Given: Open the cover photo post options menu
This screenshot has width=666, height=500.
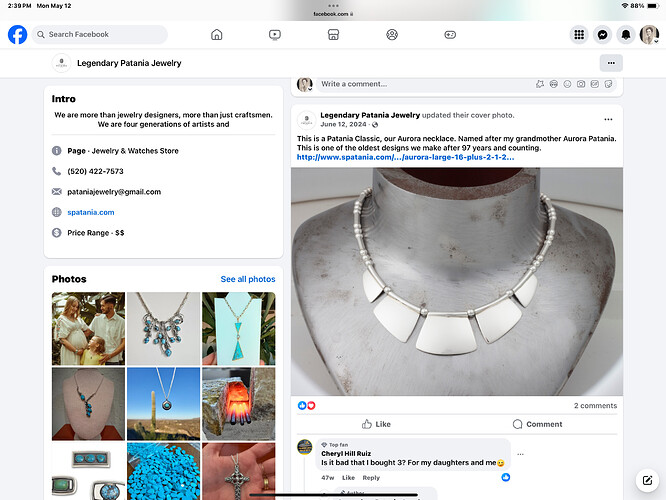Looking at the screenshot, I should pos(608,119).
